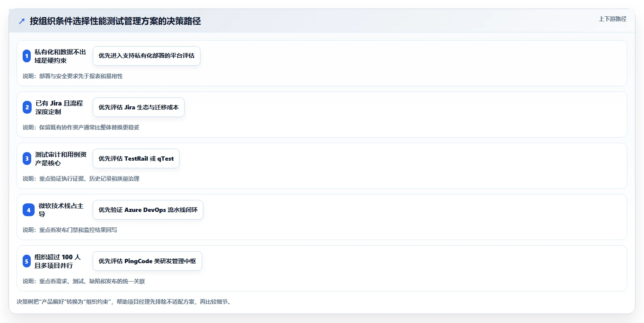Click the step 4 number badge
The height and width of the screenshot is (323, 644).
29,210
